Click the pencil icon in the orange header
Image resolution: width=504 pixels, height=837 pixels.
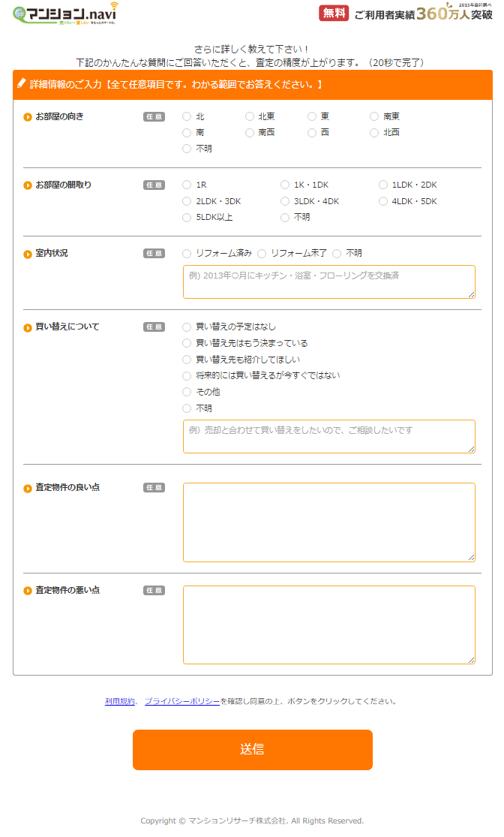pos(22,84)
